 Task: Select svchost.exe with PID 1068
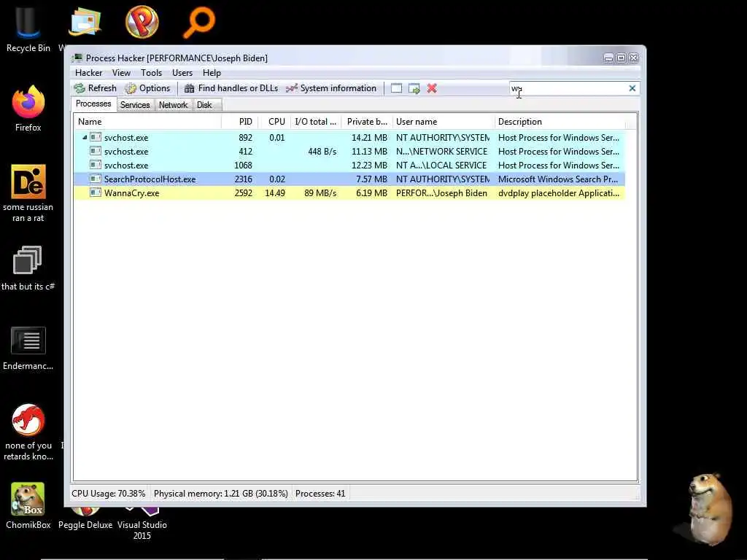point(349,166)
